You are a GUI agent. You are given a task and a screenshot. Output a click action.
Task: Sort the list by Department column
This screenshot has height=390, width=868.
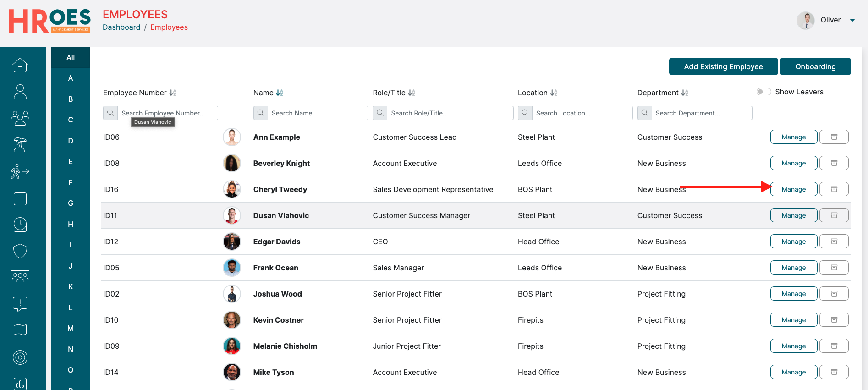click(x=685, y=93)
